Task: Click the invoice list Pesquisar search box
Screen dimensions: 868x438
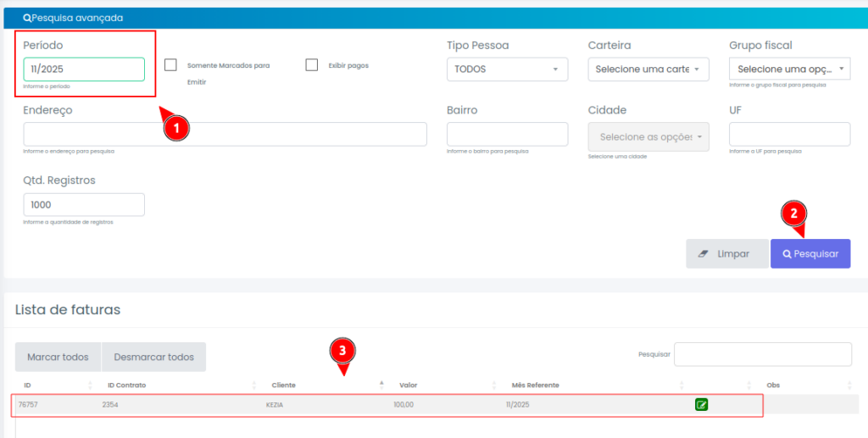Action: pos(762,354)
